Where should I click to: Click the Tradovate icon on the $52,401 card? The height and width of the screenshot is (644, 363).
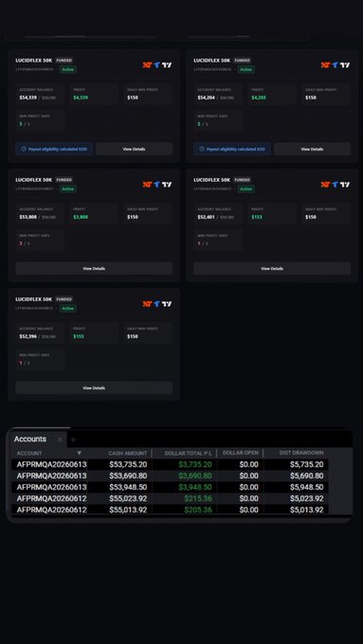(x=336, y=185)
